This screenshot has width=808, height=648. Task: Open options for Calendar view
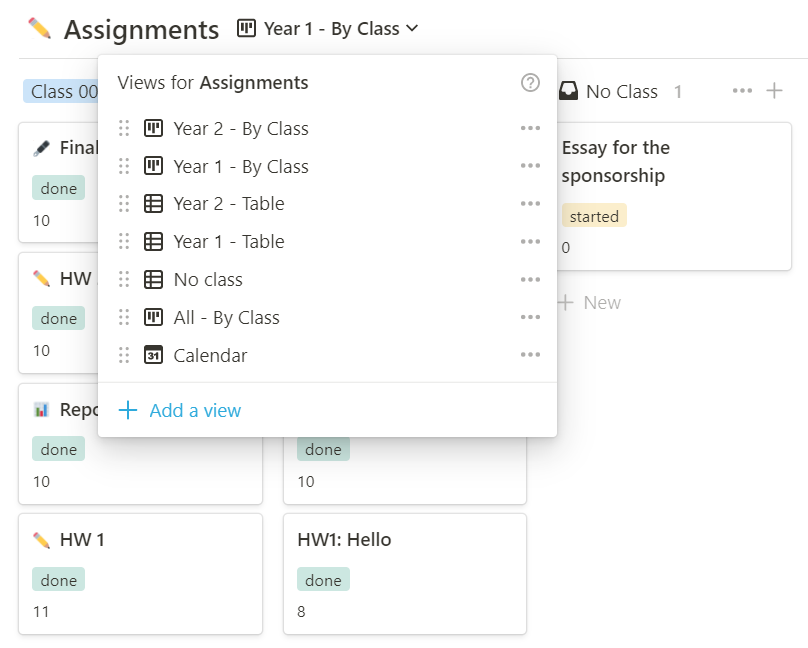click(530, 355)
